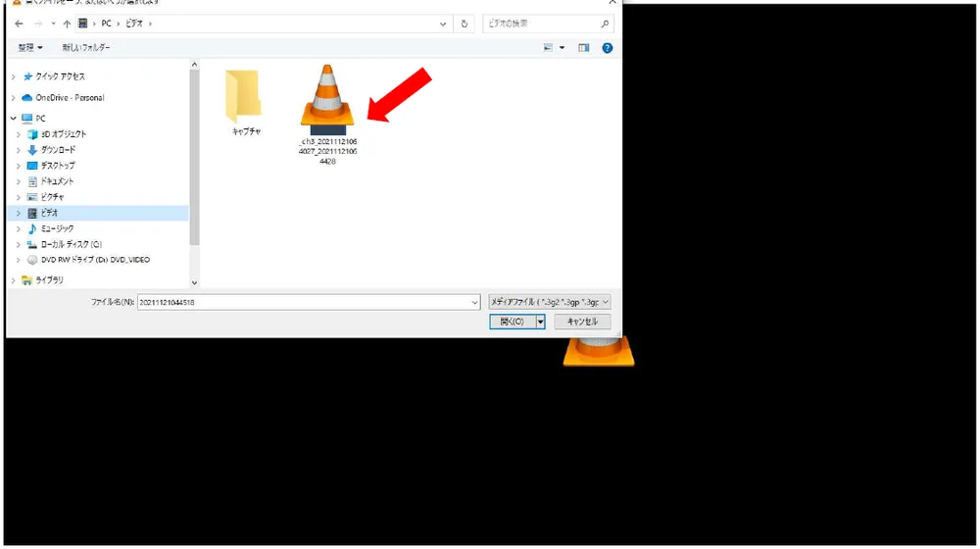Click ビデオ in the address breadcrumb

pos(134,24)
